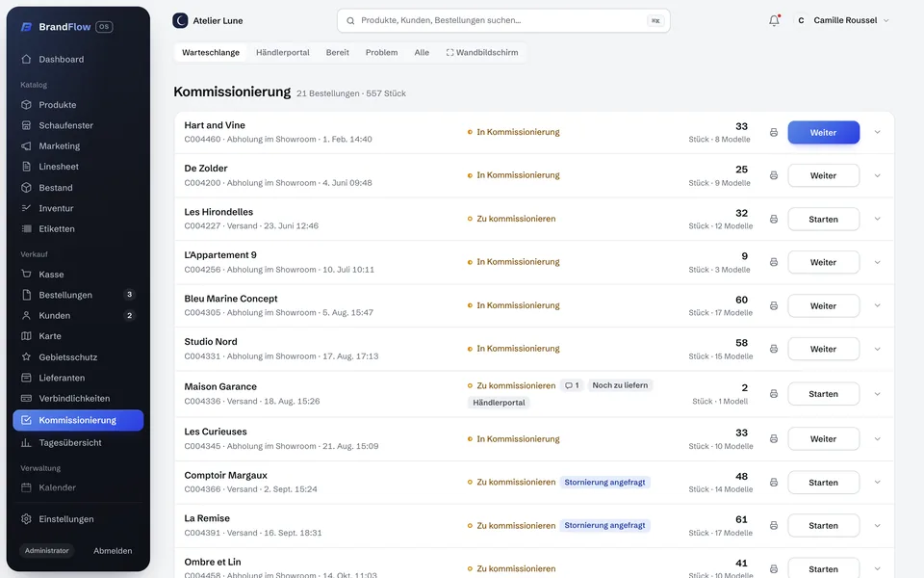This screenshot has height=578, width=924.
Task: Select the Warteschlange tab
Action: [211, 52]
